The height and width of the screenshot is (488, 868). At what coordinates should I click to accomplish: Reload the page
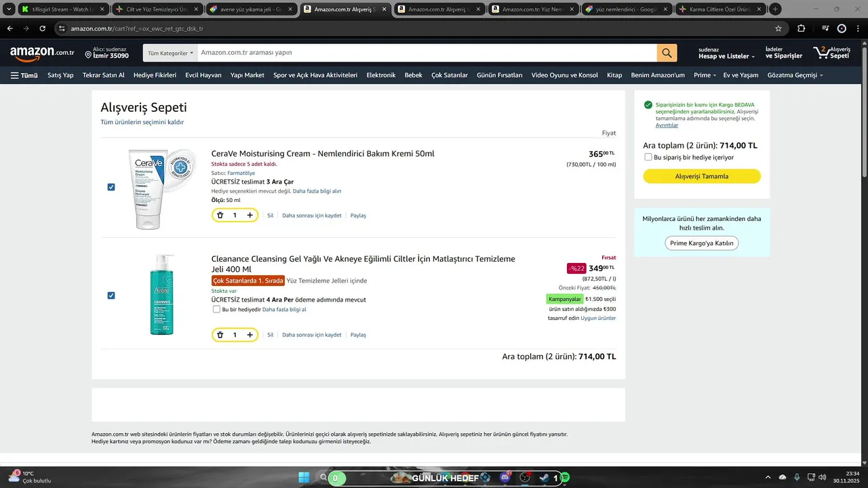tap(43, 28)
